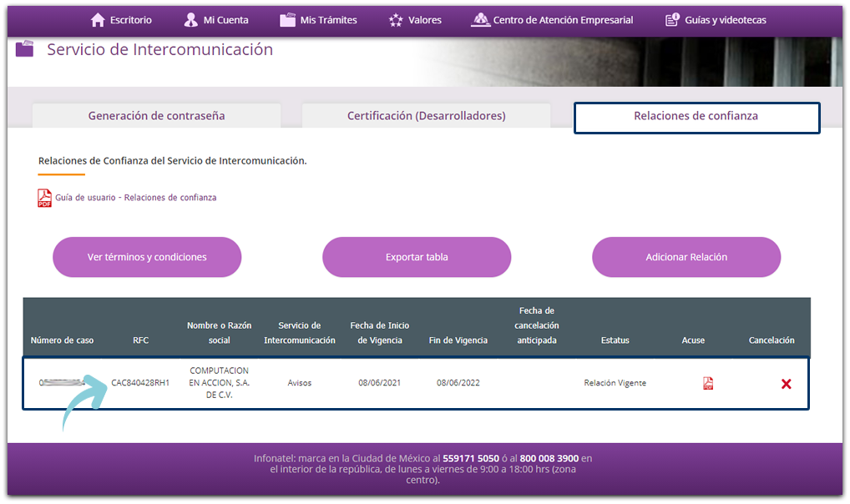Viewport: 850px width, 504px height.
Task: Click the Valores stars icon
Action: point(396,20)
